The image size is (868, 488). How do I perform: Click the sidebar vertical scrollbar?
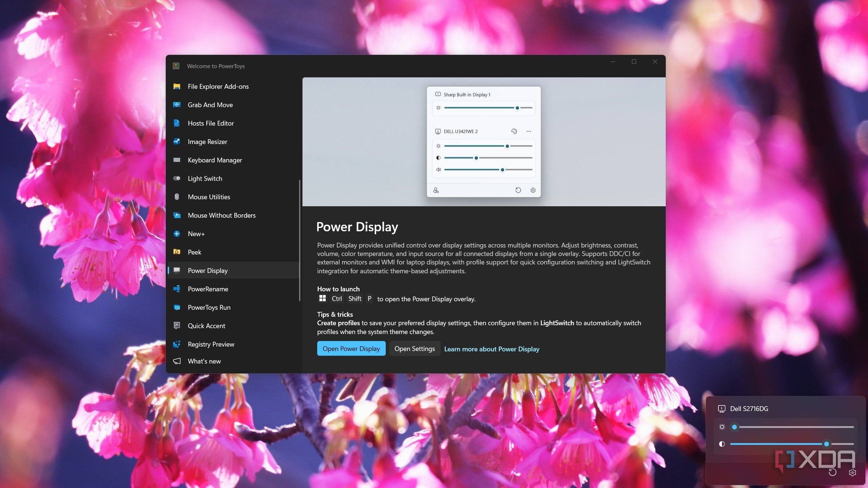click(300, 240)
